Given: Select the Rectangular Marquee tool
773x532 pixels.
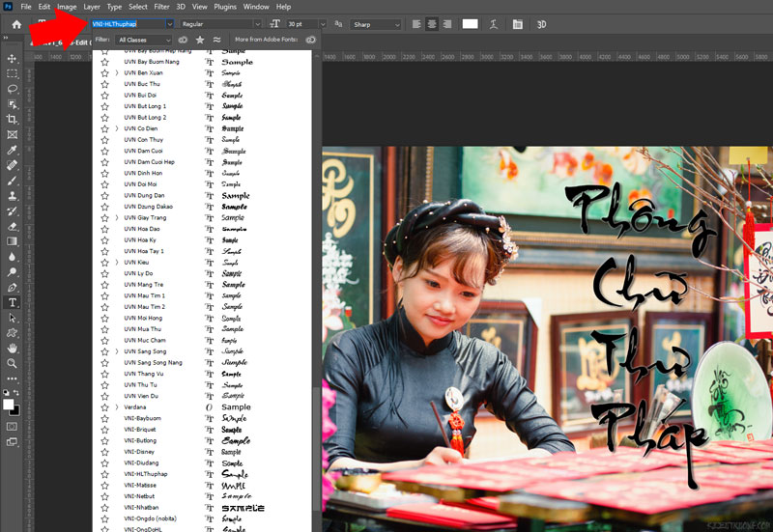Looking at the screenshot, I should coord(12,74).
